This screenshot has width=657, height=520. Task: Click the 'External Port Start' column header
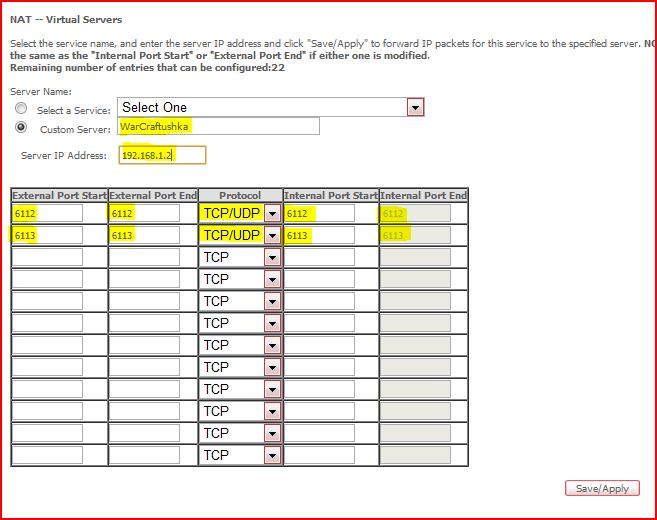[59, 195]
